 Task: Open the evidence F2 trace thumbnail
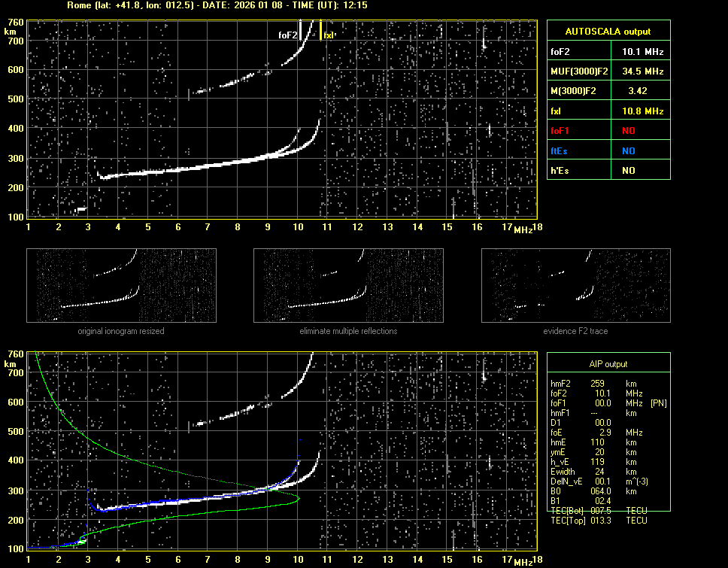pos(575,286)
